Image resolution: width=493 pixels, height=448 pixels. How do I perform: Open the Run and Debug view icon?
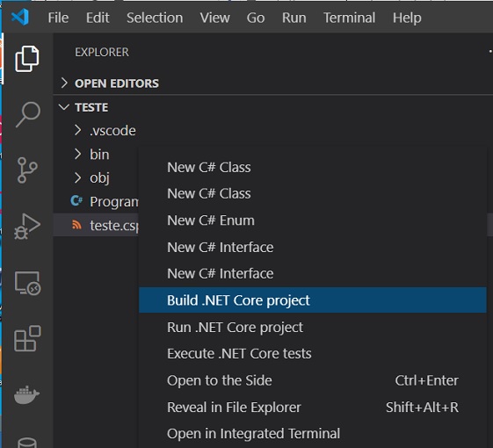pos(27,226)
